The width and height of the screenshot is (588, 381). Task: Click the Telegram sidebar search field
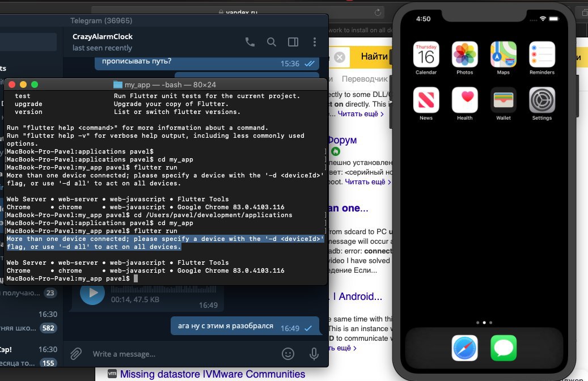28,41
